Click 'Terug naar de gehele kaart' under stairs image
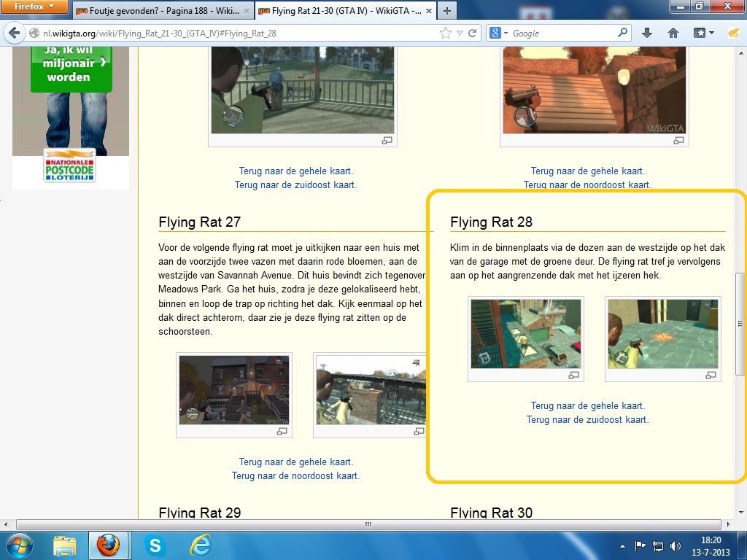This screenshot has width=747, height=560. pos(588,171)
